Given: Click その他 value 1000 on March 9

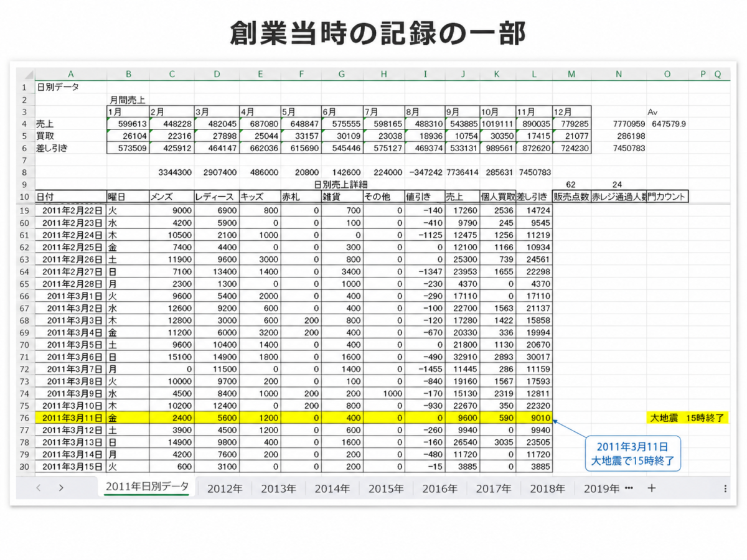Looking at the screenshot, I should click(384, 394).
